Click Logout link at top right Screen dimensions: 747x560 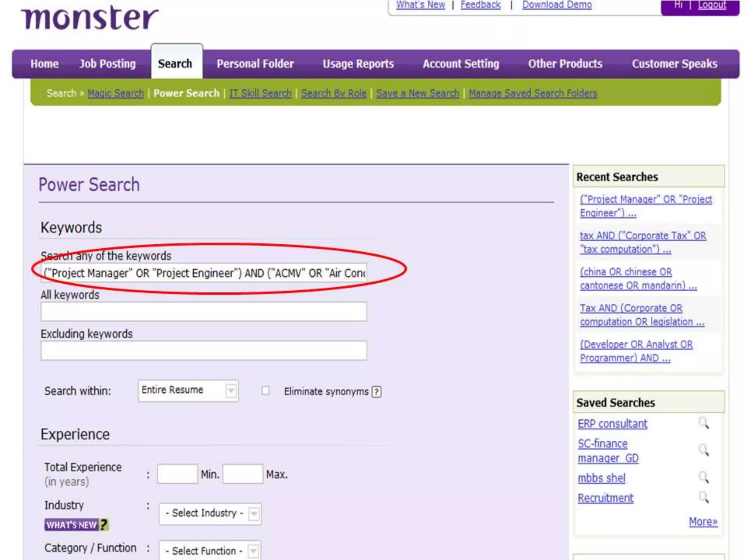pyautogui.click(x=712, y=5)
